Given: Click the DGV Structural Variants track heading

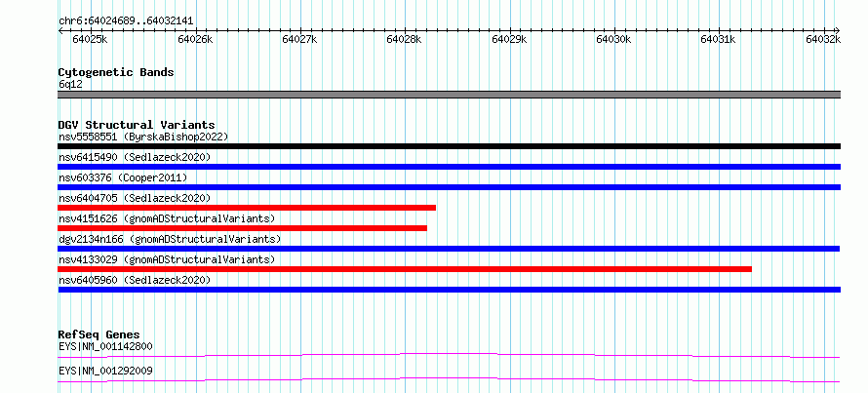Looking at the screenshot, I should (137, 125).
